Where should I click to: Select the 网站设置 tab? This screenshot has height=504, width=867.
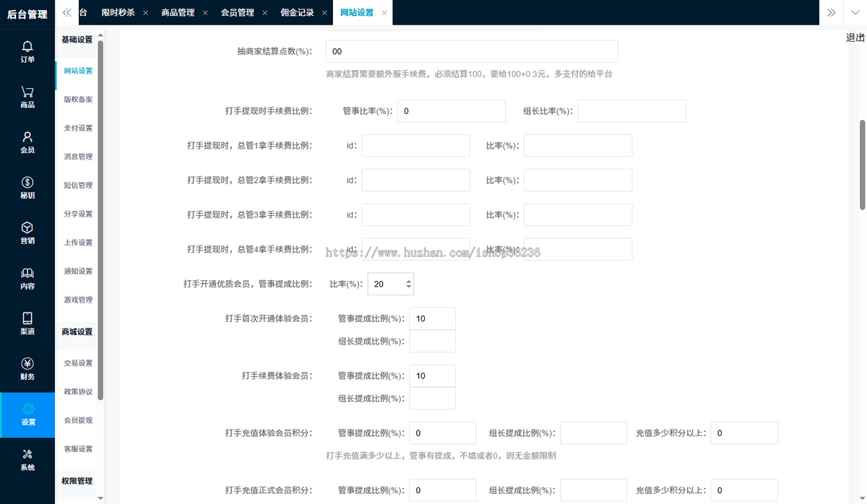pyautogui.click(x=356, y=13)
